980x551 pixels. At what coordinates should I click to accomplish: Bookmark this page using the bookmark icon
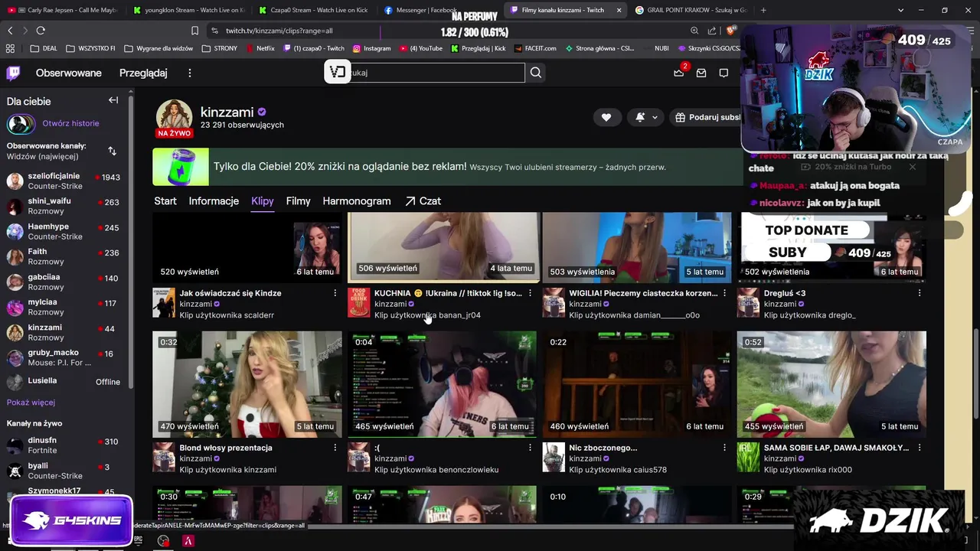(x=194, y=31)
